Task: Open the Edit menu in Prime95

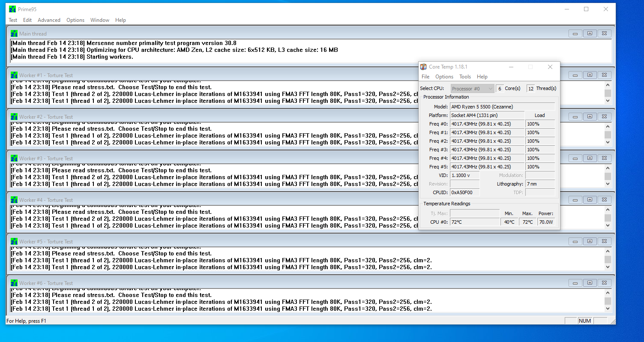Action: pyautogui.click(x=27, y=20)
